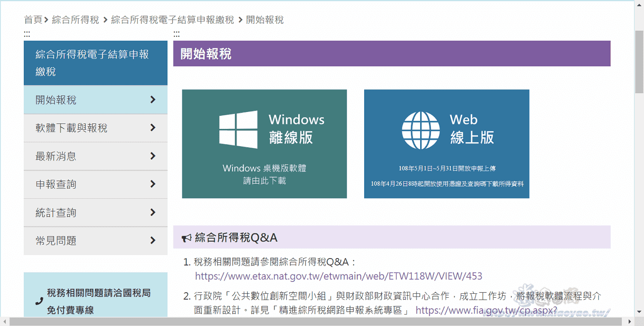Click the 綜合所得稅Q&A section heading
Viewport: 644px width, 326px height.
coord(392,237)
